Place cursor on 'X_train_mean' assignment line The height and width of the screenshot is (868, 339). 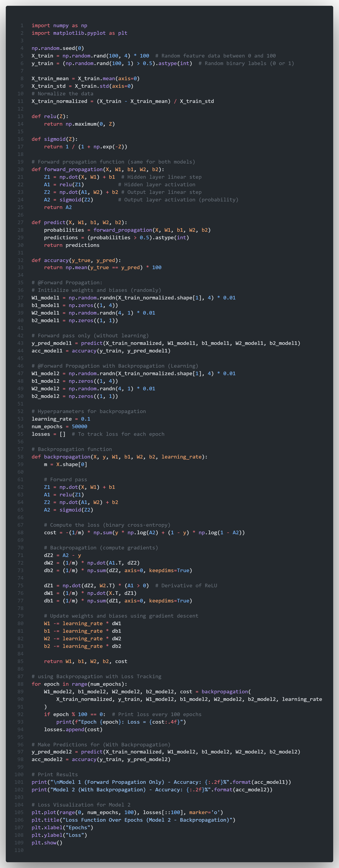[x=86, y=78]
